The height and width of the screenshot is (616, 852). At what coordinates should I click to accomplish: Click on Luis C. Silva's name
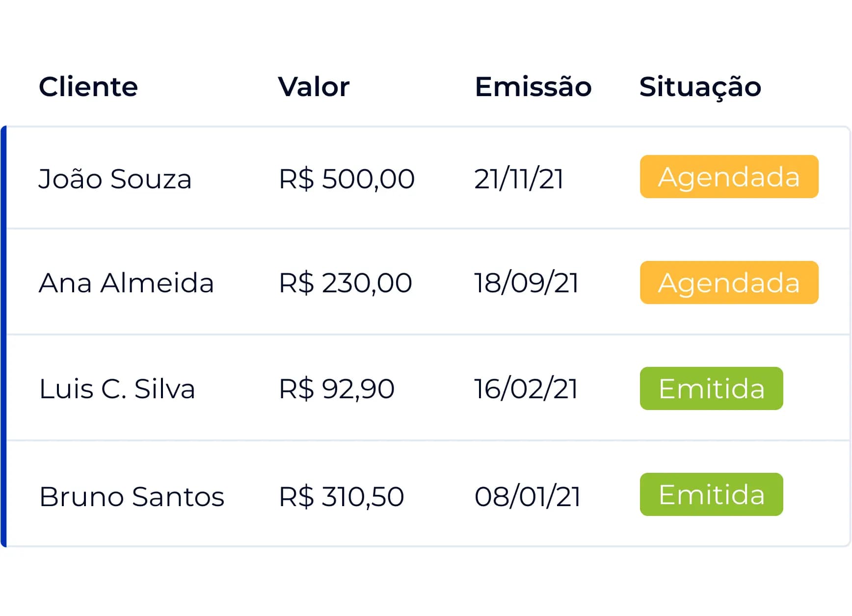118,388
